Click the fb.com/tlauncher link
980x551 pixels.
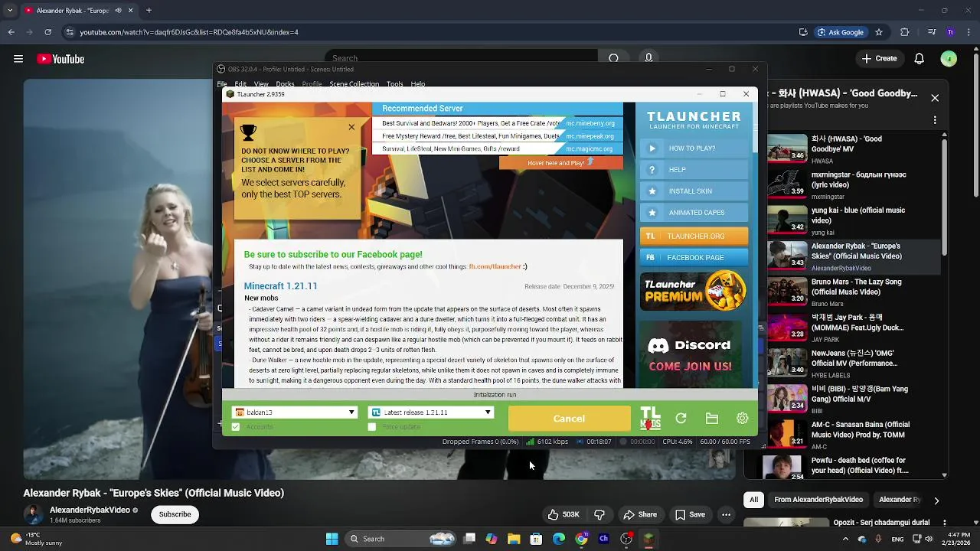(x=495, y=266)
